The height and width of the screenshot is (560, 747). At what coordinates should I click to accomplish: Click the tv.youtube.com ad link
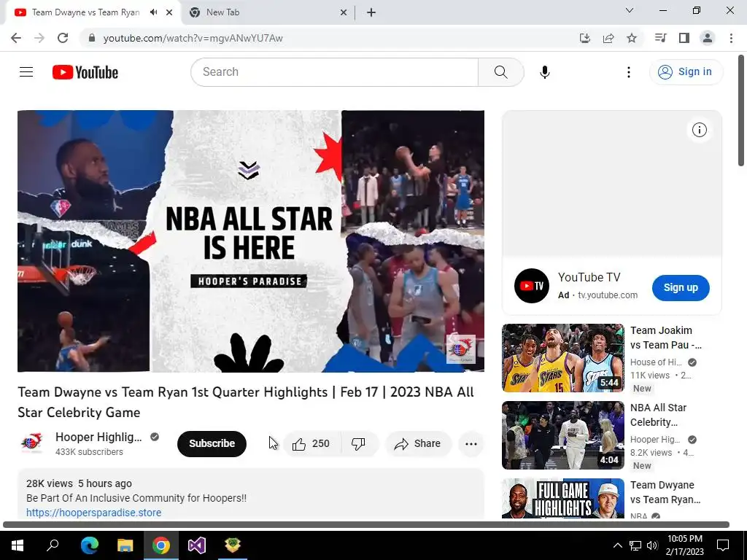pos(608,295)
